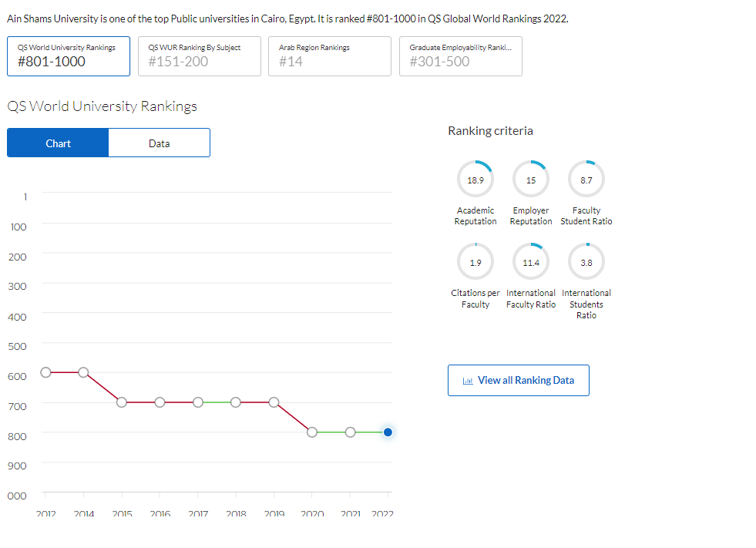Click the 500 rank axis label

[x=18, y=346]
